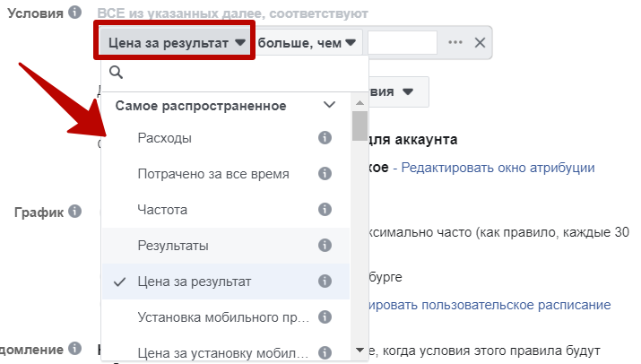641x364 pixels.
Task: Click the Самое распространенное header text
Action: point(201,106)
